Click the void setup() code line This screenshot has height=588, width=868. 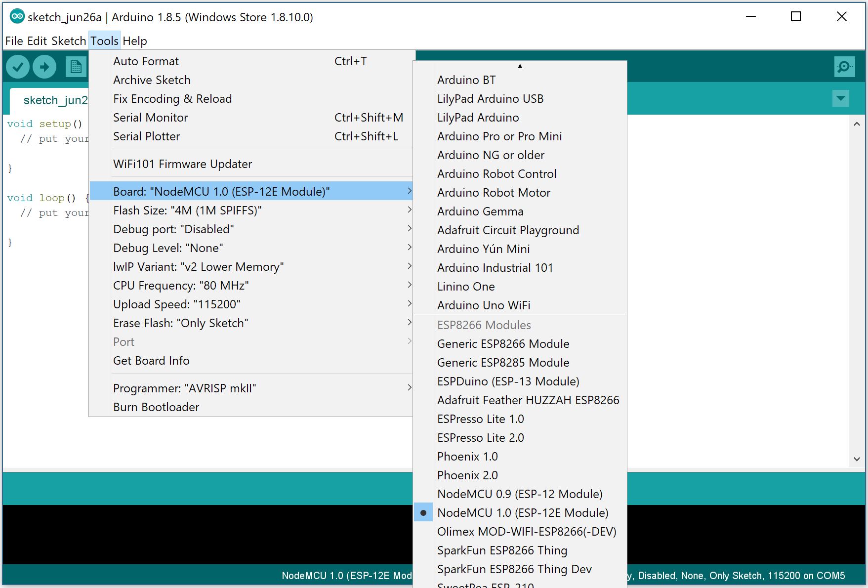click(44, 124)
